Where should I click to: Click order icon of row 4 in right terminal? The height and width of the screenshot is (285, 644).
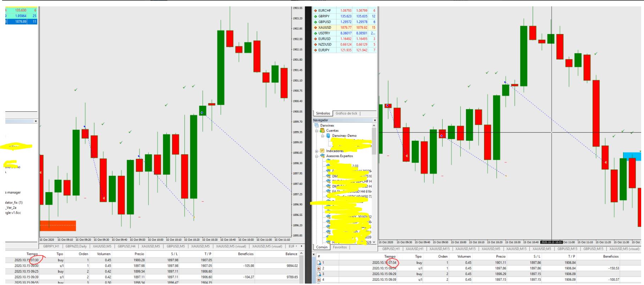click(x=319, y=280)
